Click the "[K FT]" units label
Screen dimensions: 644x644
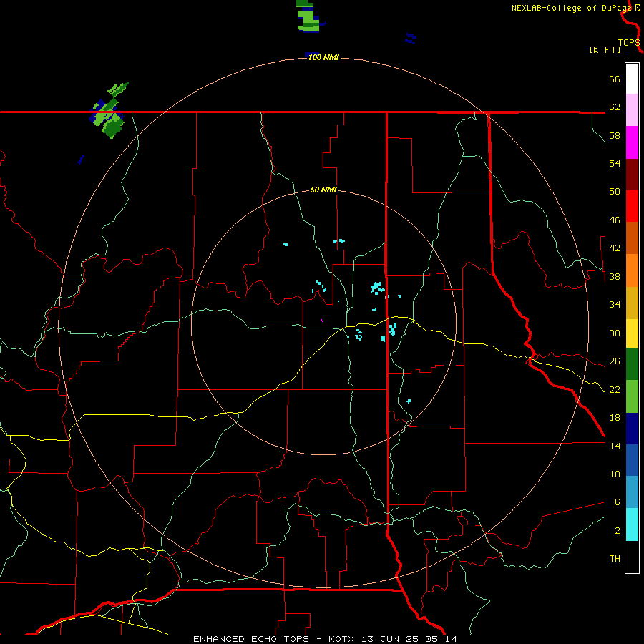[605, 49]
